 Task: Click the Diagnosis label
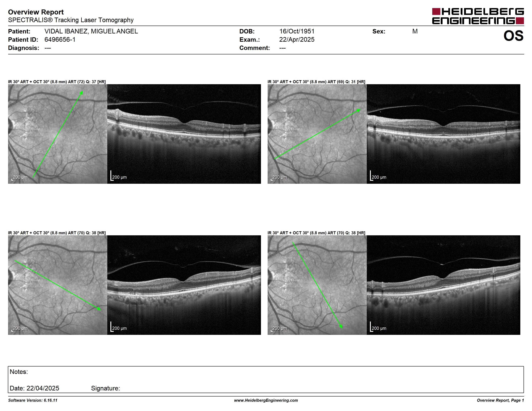(x=24, y=48)
